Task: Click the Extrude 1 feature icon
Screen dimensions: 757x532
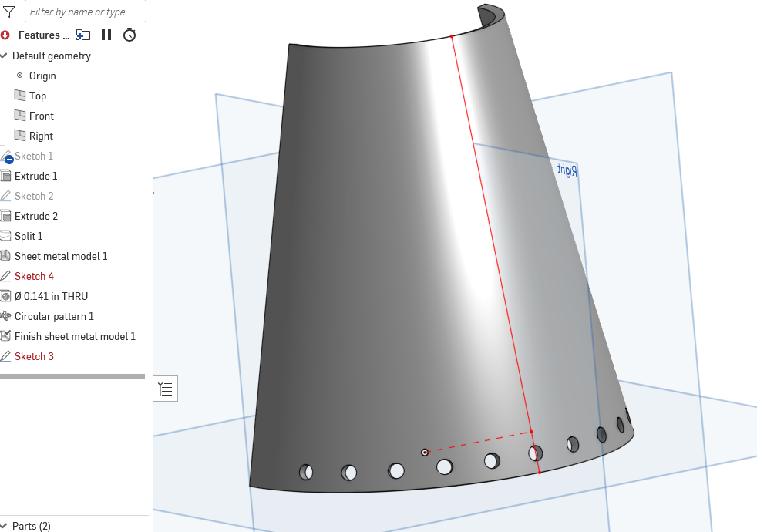Action: tap(6, 176)
